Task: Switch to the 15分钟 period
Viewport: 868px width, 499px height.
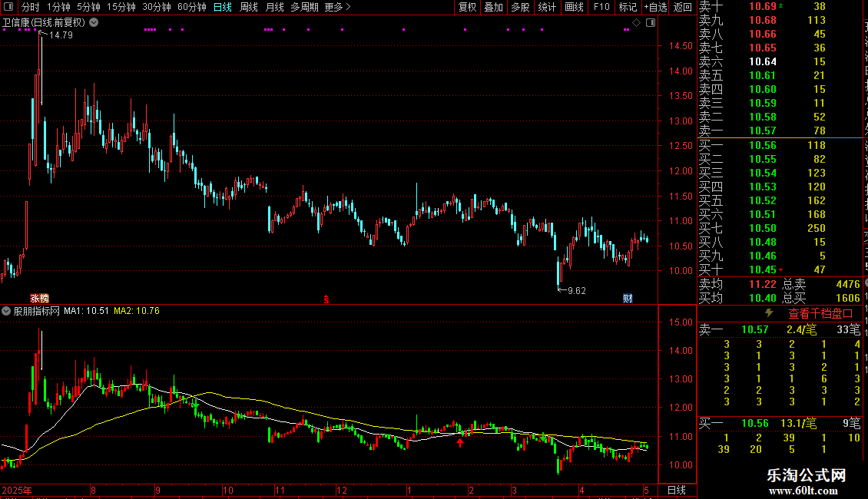Action: 121,7
